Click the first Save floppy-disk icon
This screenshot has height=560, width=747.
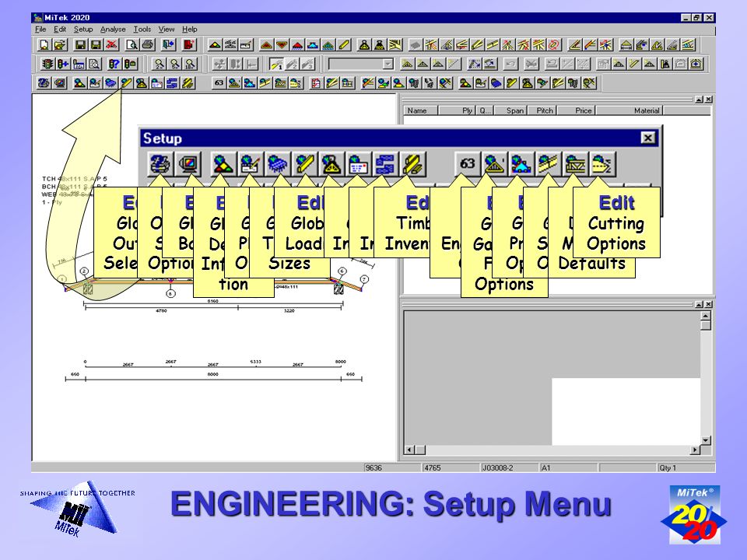coord(80,45)
